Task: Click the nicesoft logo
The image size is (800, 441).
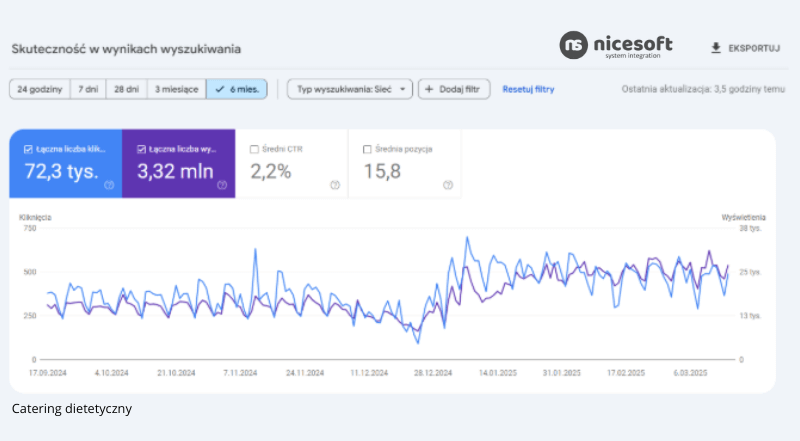Action: [616, 46]
